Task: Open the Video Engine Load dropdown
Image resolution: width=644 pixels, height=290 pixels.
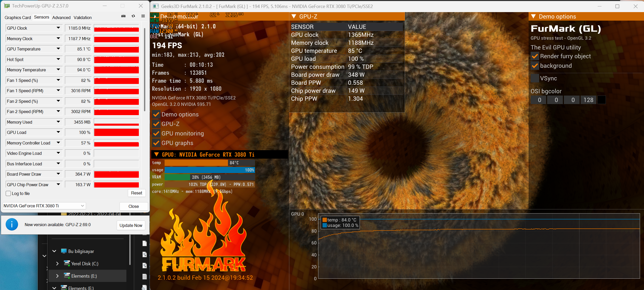Action: pos(58,153)
